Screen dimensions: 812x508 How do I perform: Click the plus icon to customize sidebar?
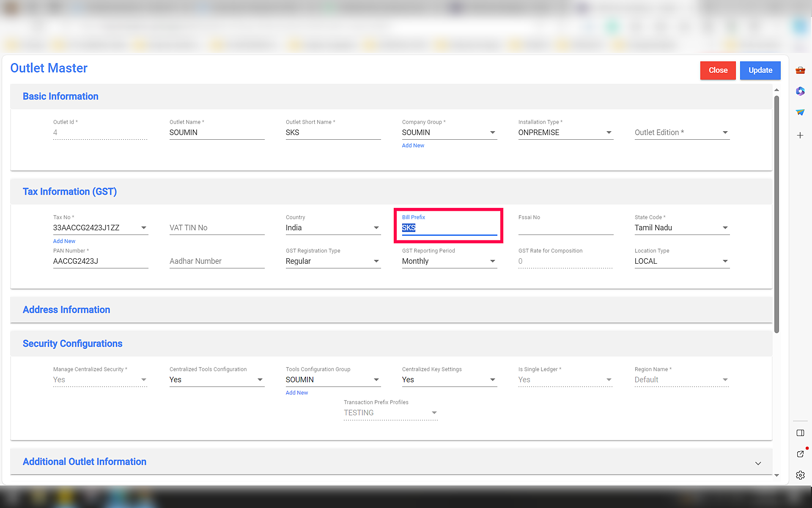click(x=800, y=135)
